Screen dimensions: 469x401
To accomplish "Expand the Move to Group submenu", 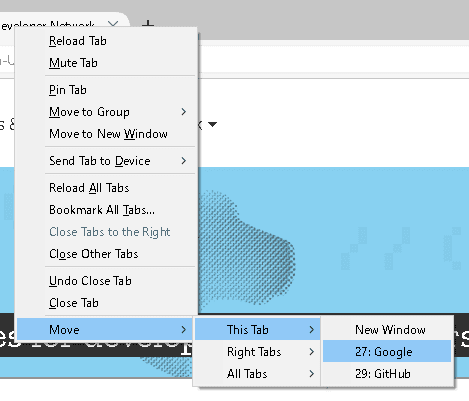I will point(106,112).
